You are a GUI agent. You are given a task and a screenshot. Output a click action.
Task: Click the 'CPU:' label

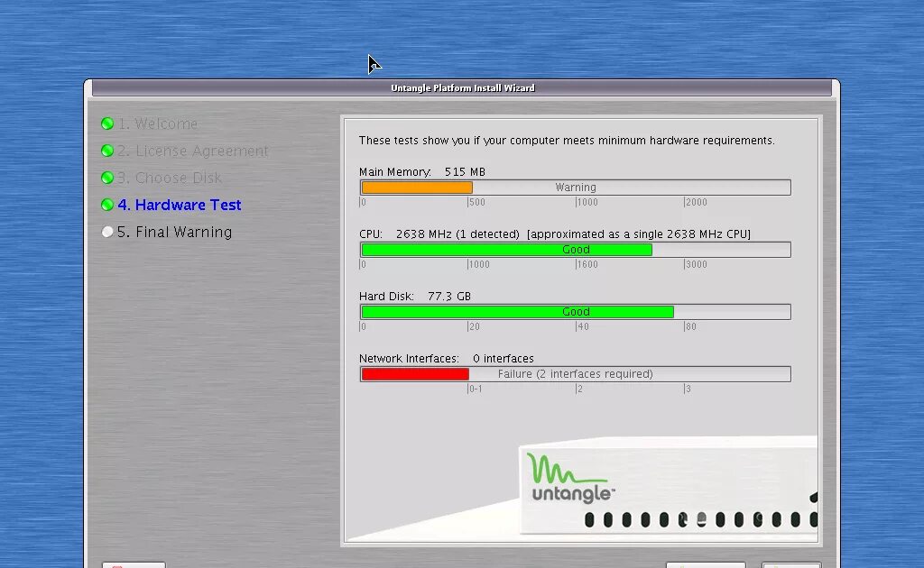pos(371,234)
